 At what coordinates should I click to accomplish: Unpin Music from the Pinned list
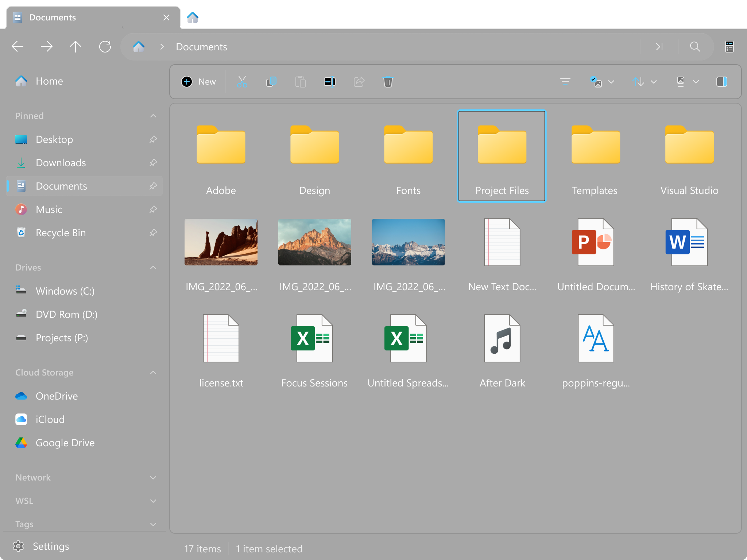tap(153, 209)
